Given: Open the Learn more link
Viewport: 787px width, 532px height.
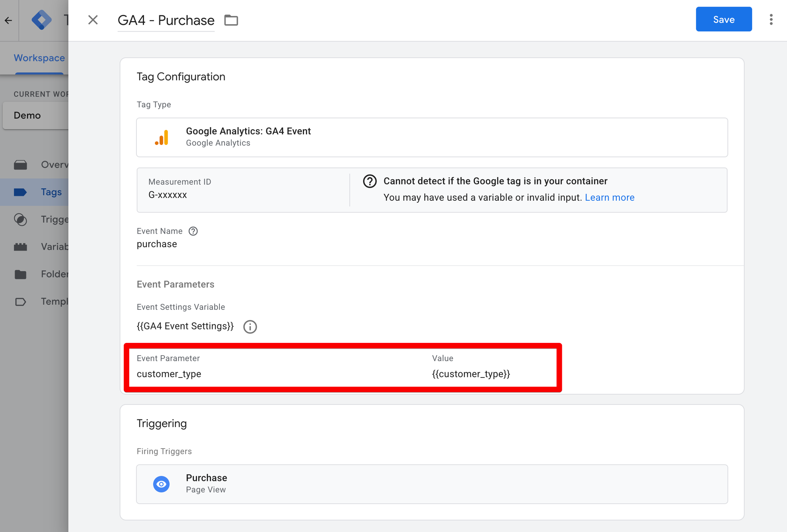Looking at the screenshot, I should [609, 198].
